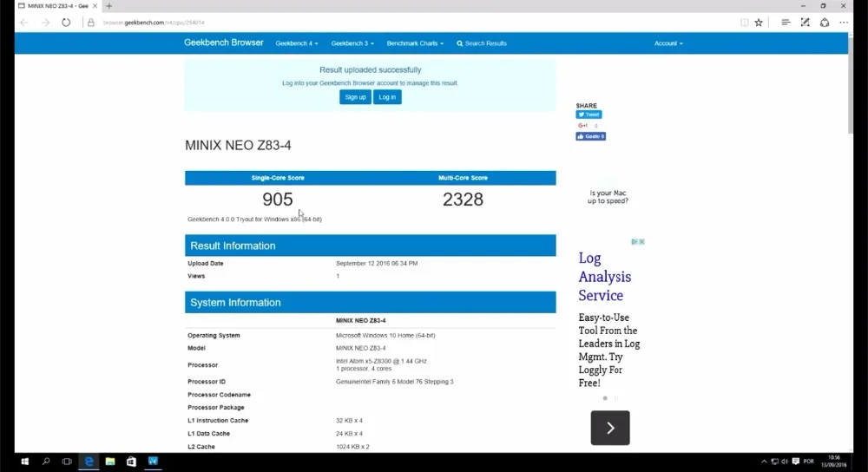This screenshot has width=868, height=472.
Task: Click single-core score 905
Action: (x=278, y=200)
